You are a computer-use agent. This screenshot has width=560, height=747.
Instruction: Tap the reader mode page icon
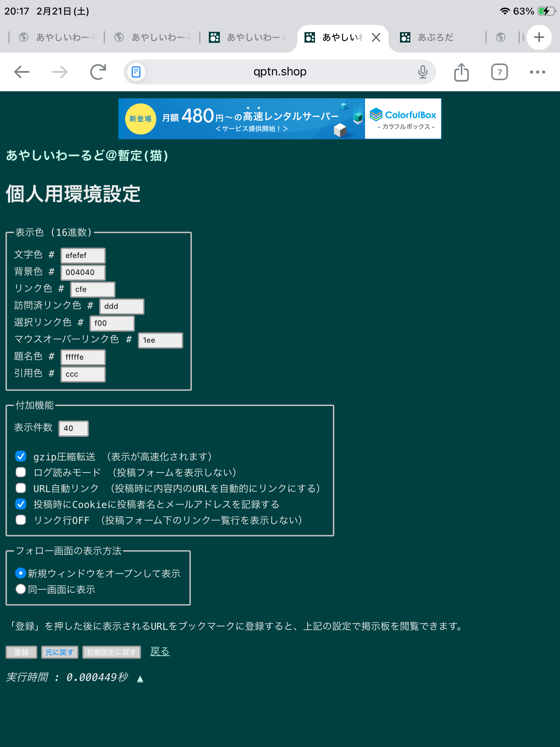[x=136, y=72]
